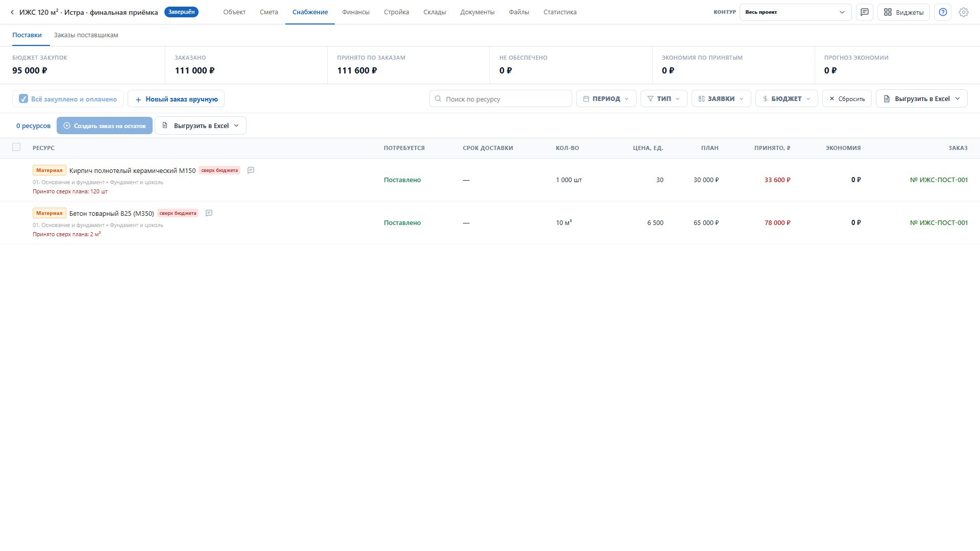Image resolution: width=980 pixels, height=551 pixels.
Task: Click 'Новый заказ вручную' button
Action: click(x=176, y=99)
